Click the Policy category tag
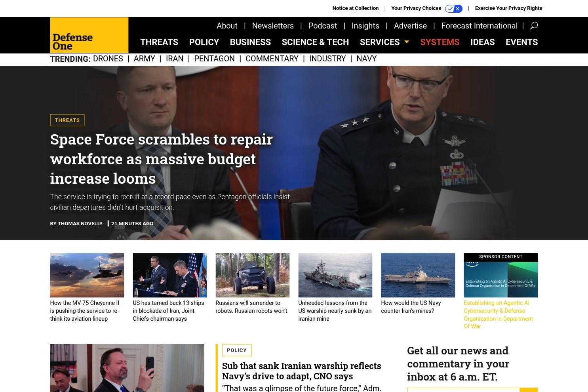The image size is (588, 392). pos(237,350)
